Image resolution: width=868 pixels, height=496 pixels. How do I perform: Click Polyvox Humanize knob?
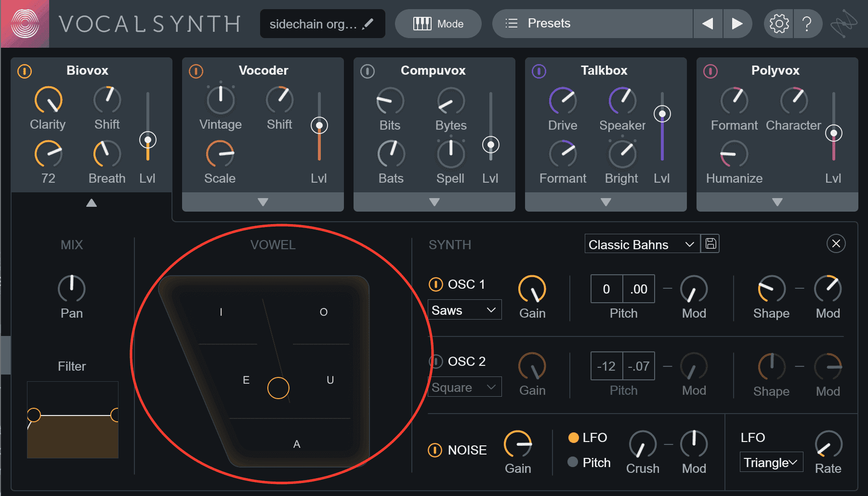click(734, 154)
